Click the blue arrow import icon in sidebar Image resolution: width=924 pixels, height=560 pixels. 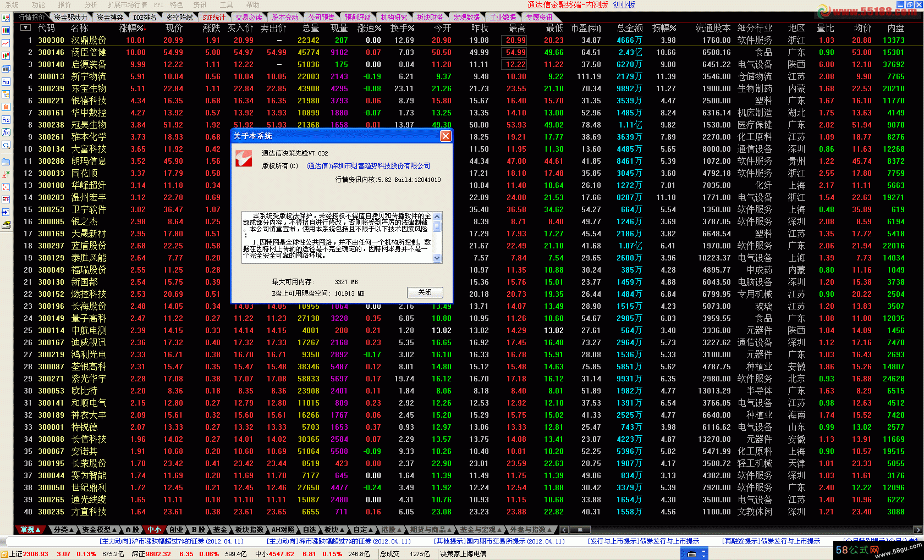(x=6, y=212)
